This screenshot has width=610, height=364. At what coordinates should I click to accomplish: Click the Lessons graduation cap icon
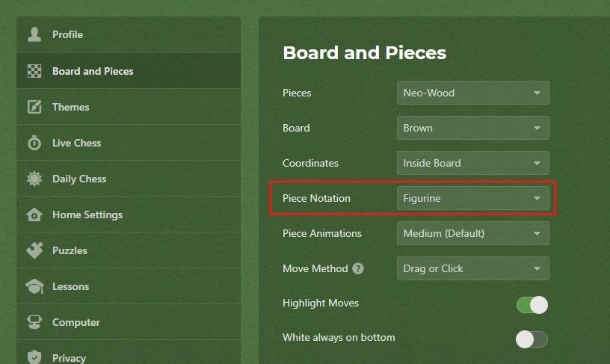[34, 286]
